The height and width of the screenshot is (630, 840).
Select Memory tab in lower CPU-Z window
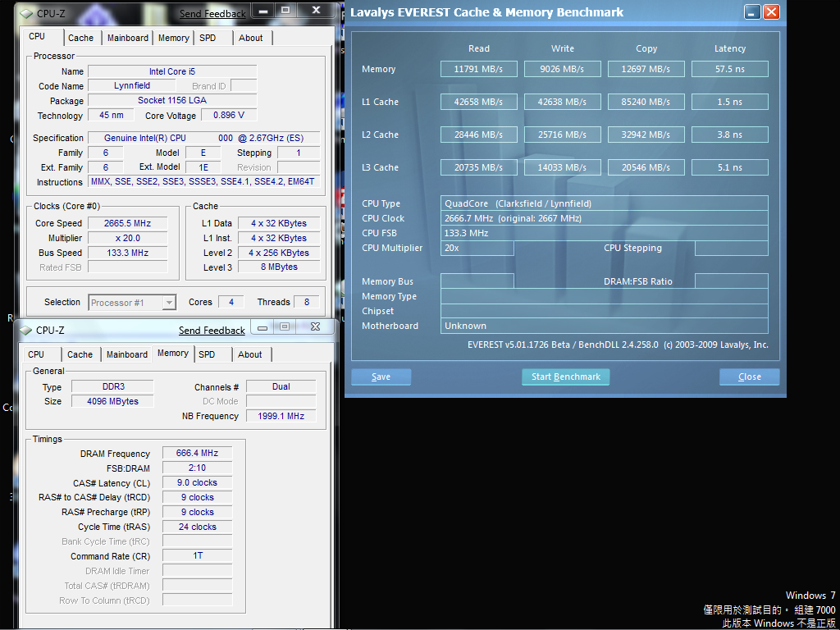(172, 353)
